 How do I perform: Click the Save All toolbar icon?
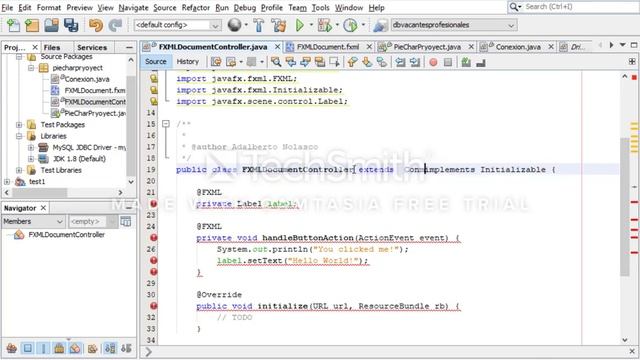tap(71, 25)
